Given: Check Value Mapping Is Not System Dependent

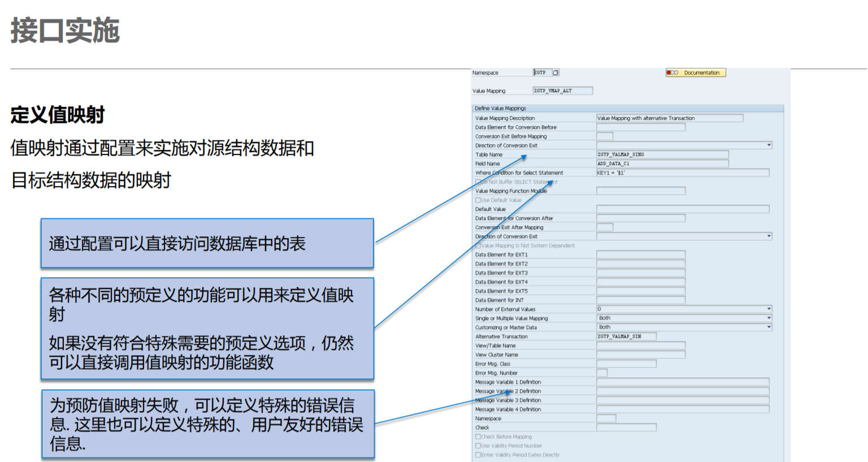Looking at the screenshot, I should pos(479,245).
